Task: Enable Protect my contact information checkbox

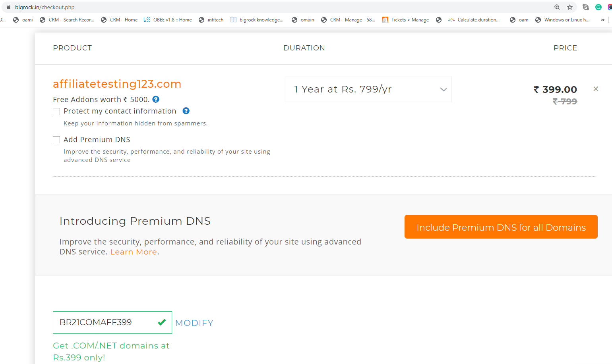Action: point(56,112)
